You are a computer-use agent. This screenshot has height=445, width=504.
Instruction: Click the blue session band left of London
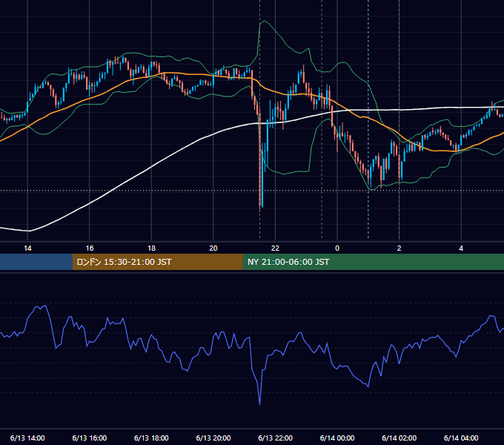point(36,262)
